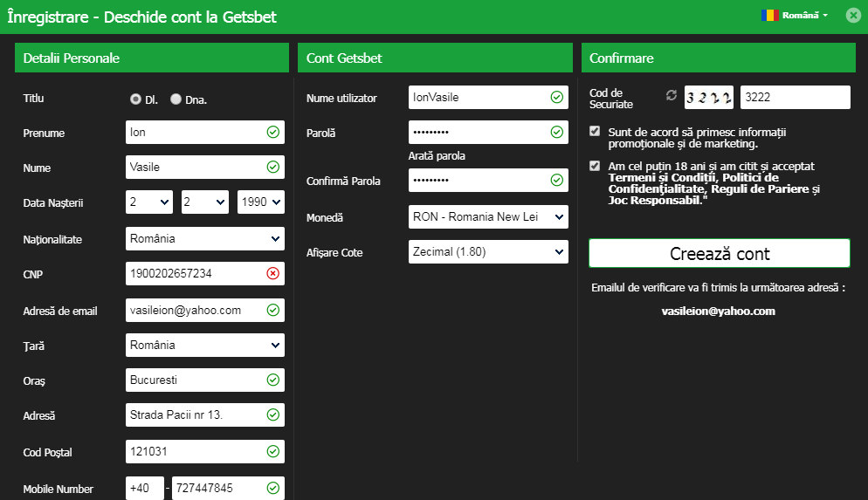Click the checkmark icon in Parolă field
This screenshot has width=868, height=500.
point(557,132)
